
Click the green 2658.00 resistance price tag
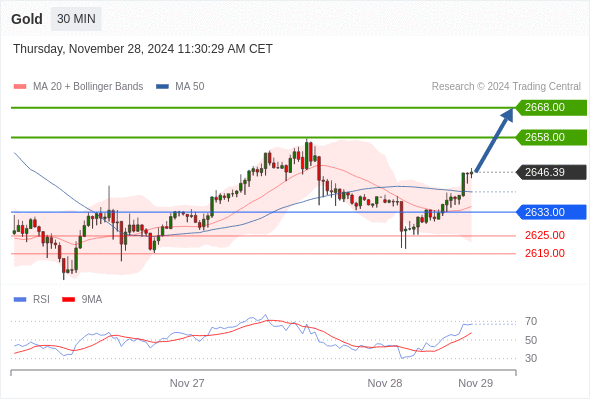(551, 137)
